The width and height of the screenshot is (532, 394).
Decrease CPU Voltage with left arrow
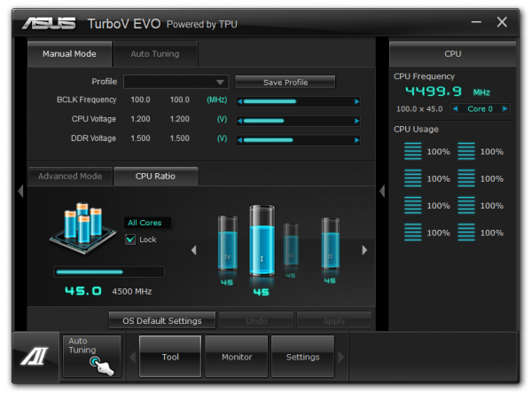tap(240, 121)
